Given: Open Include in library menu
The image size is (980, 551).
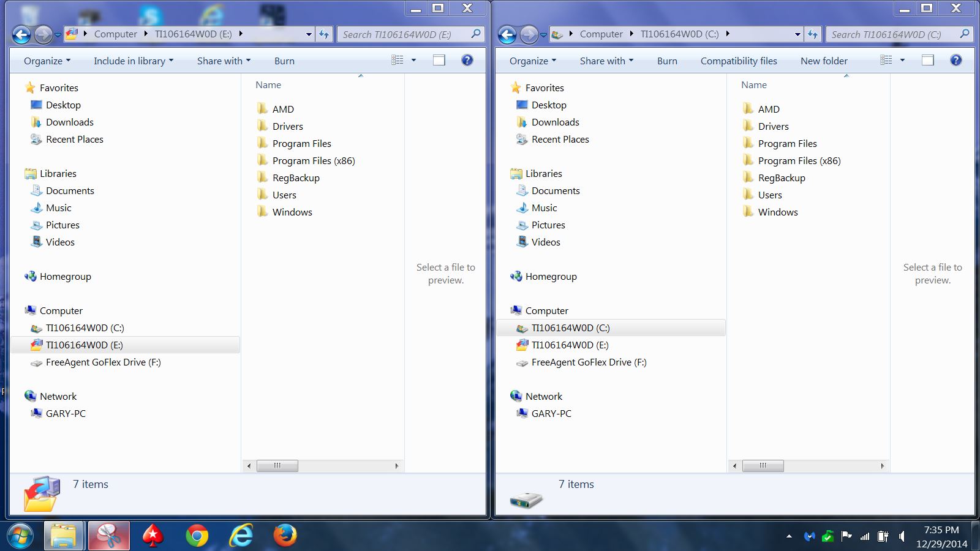Looking at the screenshot, I should tap(134, 61).
